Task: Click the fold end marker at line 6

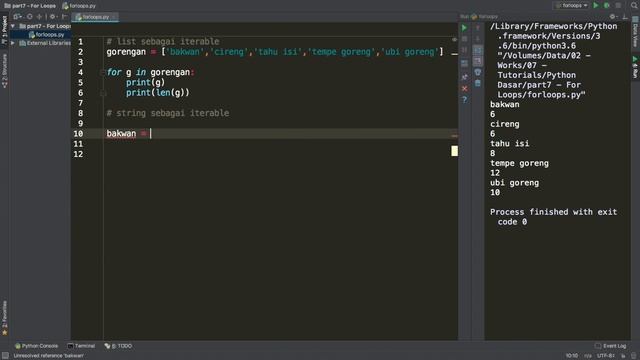Action: point(103,93)
